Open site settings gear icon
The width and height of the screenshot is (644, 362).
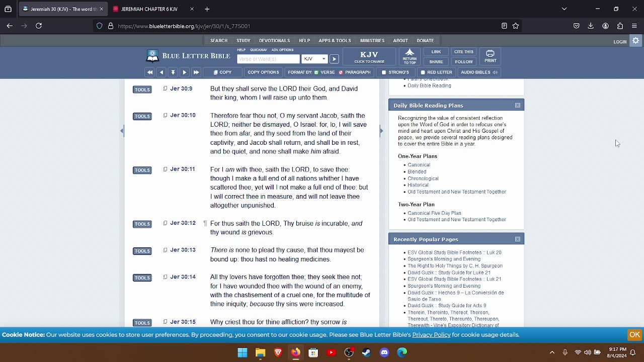[x=636, y=41]
